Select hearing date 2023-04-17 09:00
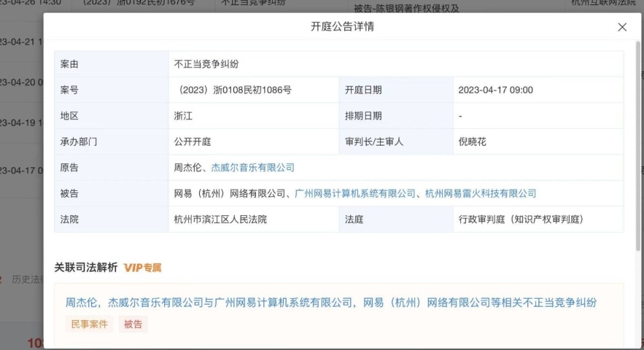This screenshot has width=644, height=350. click(x=495, y=90)
